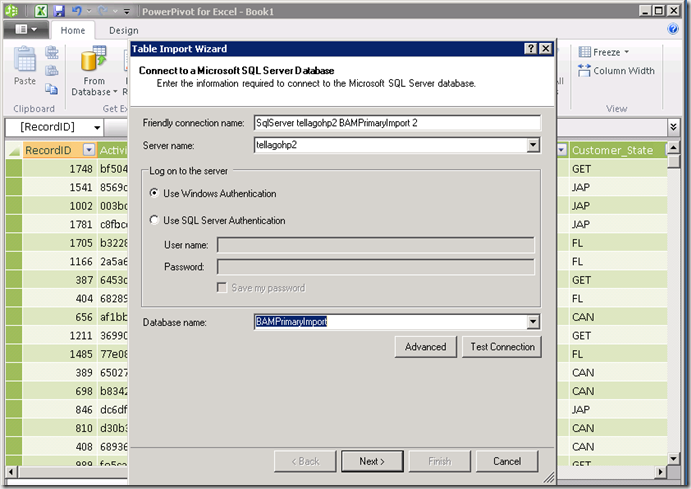Click the RecordID cell 1211
This screenshot has height=489, width=691.
point(59,335)
